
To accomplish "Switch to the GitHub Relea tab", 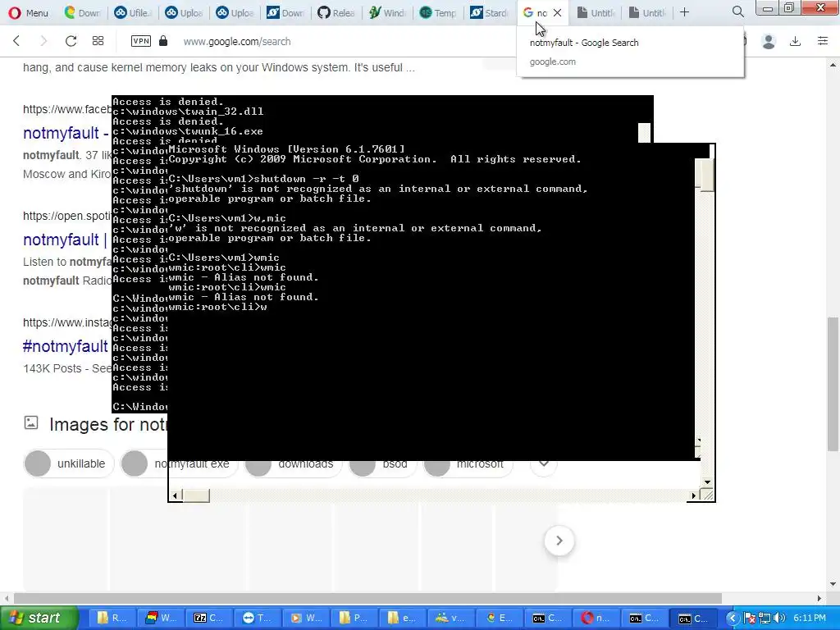I will (x=336, y=12).
